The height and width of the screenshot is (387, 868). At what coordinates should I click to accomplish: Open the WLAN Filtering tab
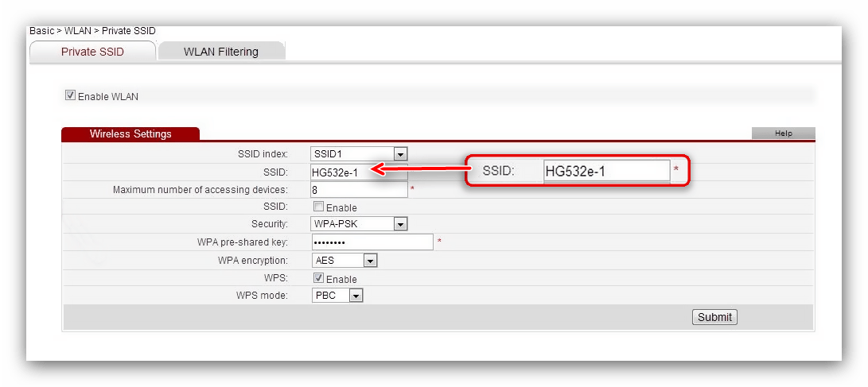[x=221, y=52]
